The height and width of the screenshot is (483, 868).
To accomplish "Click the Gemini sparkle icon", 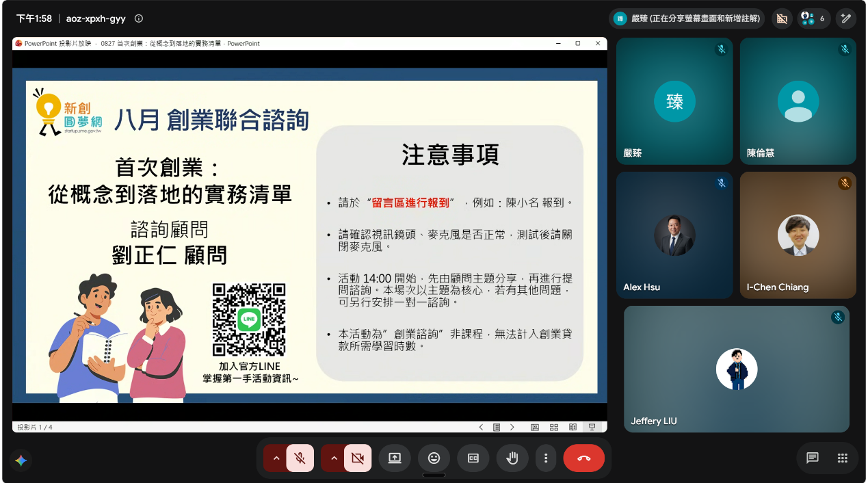I will (x=21, y=460).
